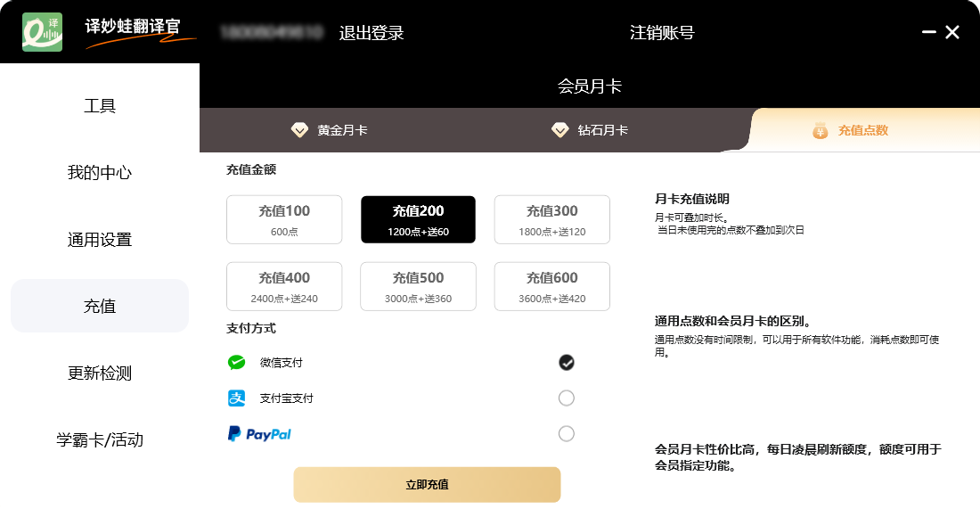This screenshot has width=980, height=517.
Task: Open 通用设置 in the sidebar
Action: pyautogui.click(x=100, y=240)
